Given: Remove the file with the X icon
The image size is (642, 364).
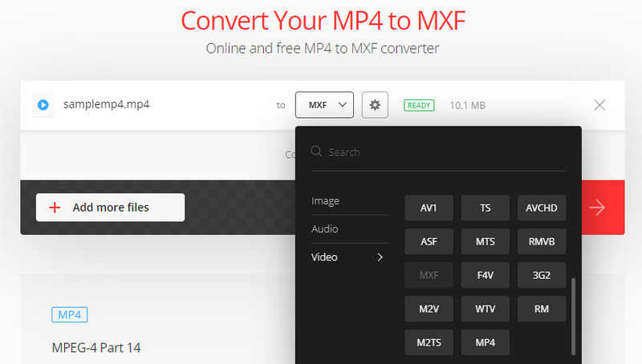Looking at the screenshot, I should point(599,105).
